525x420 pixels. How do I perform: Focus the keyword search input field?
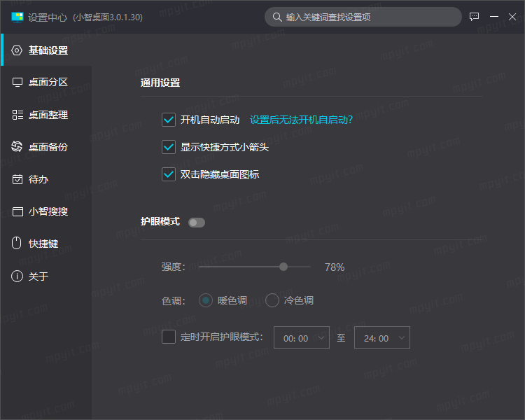point(363,17)
